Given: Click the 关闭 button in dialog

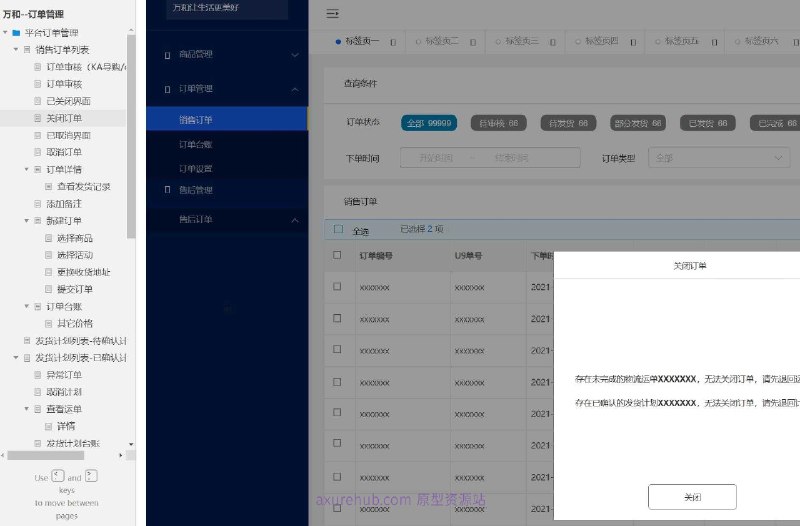Looking at the screenshot, I should tap(692, 497).
